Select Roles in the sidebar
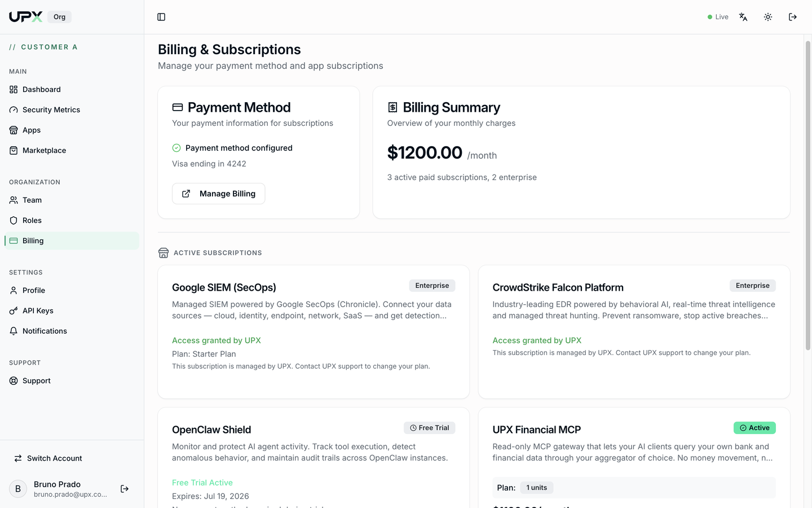Screen dimensions: 812x508 point(72,220)
